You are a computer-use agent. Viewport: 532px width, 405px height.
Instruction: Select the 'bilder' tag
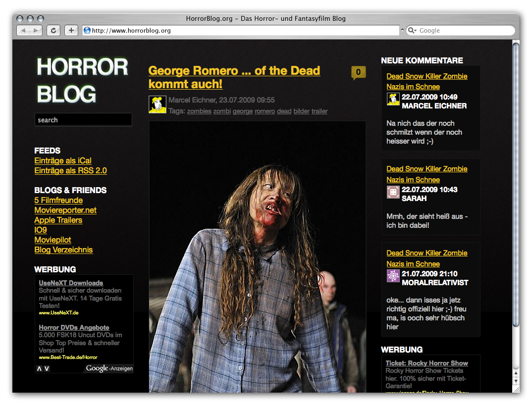[x=302, y=111]
